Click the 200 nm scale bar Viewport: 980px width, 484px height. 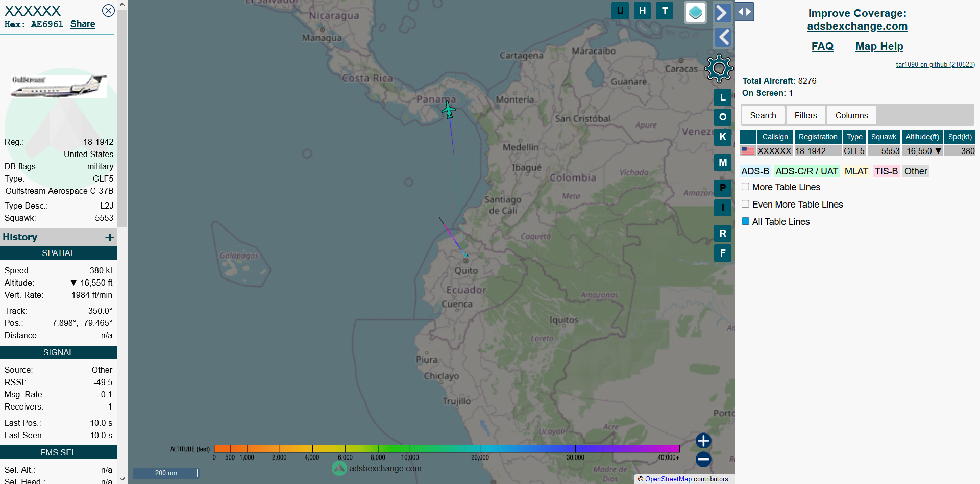[166, 473]
